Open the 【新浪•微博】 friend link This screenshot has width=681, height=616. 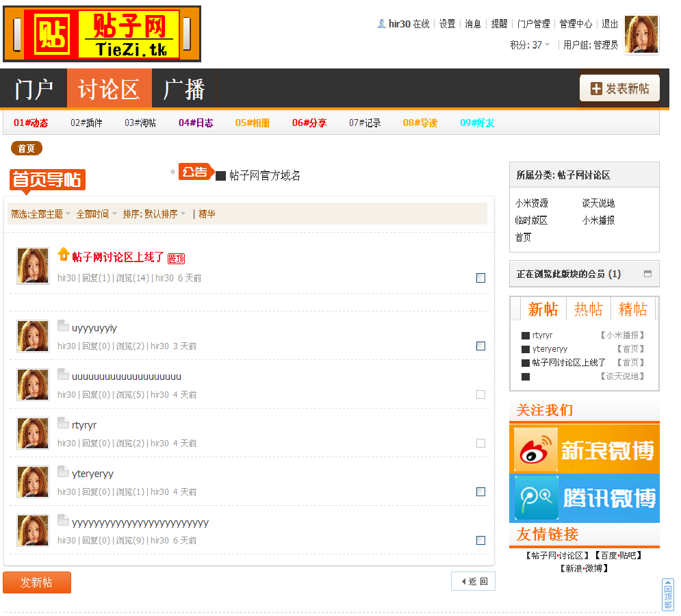coord(584,568)
